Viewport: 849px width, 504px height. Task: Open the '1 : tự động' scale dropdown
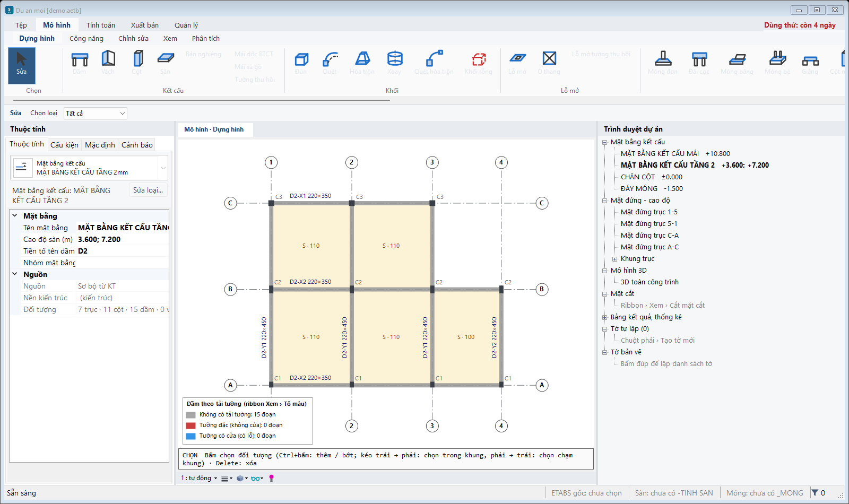click(x=200, y=478)
